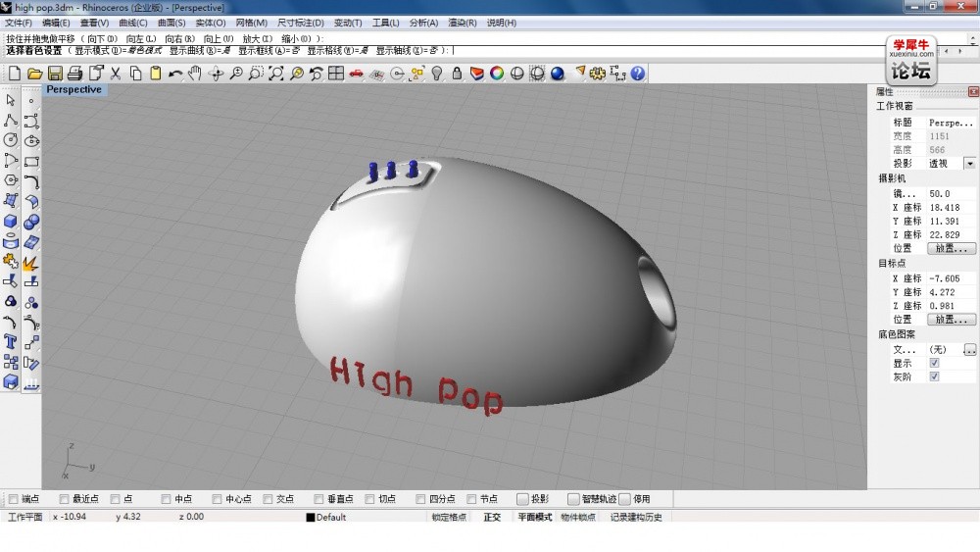The image size is (980, 552).
Task: Enable 交点 intersection snap checkbox
Action: point(268,499)
